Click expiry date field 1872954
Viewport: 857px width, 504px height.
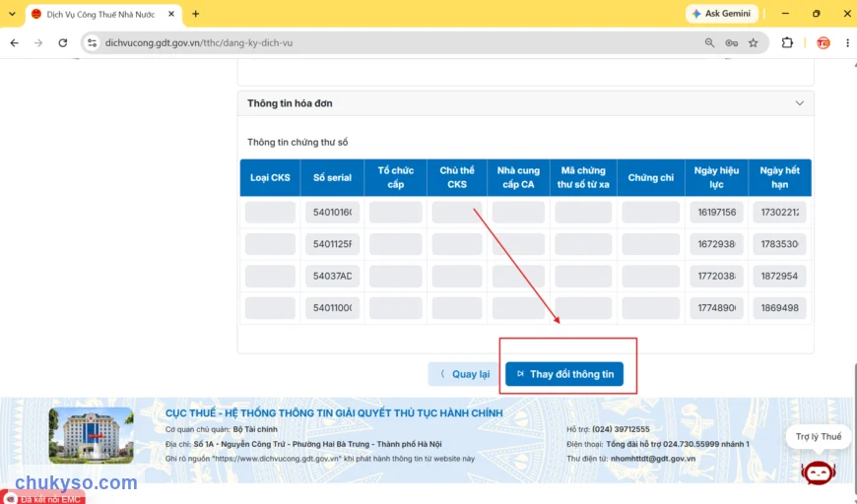point(779,276)
